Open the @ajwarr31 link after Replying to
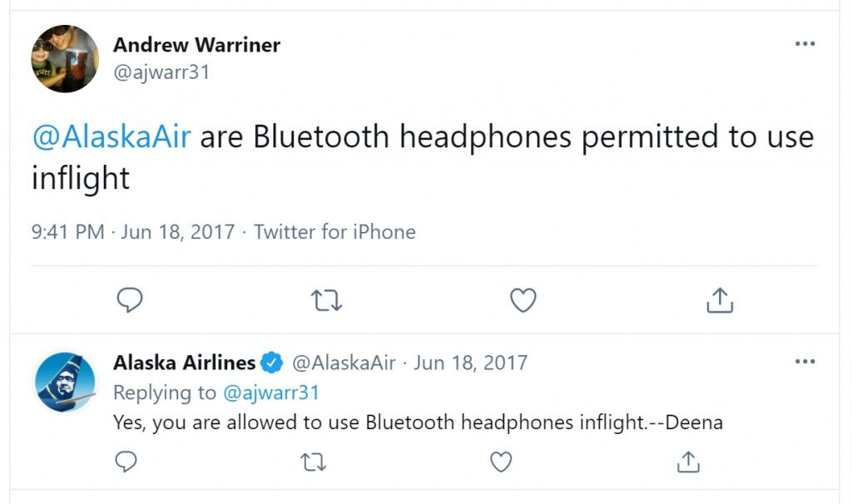 [x=271, y=392]
